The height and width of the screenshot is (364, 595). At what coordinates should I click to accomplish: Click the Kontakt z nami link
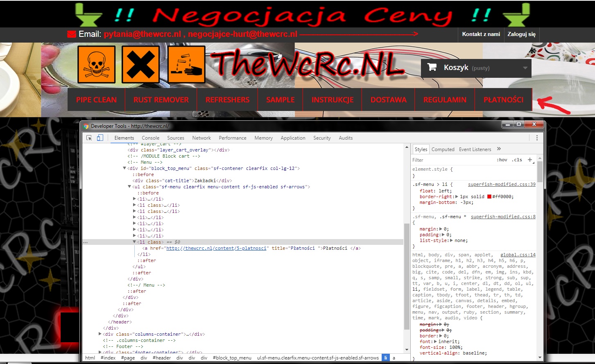(481, 34)
